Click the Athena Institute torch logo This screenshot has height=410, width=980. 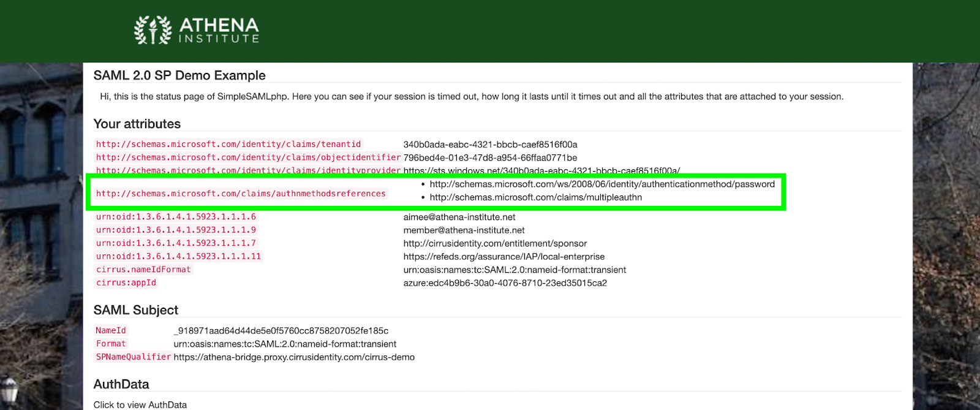pyautogui.click(x=153, y=30)
